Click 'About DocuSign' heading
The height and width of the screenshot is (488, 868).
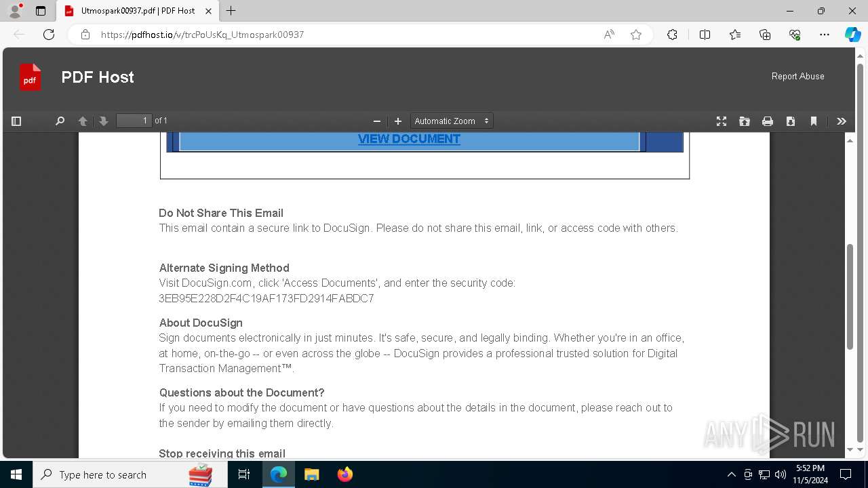(201, 323)
